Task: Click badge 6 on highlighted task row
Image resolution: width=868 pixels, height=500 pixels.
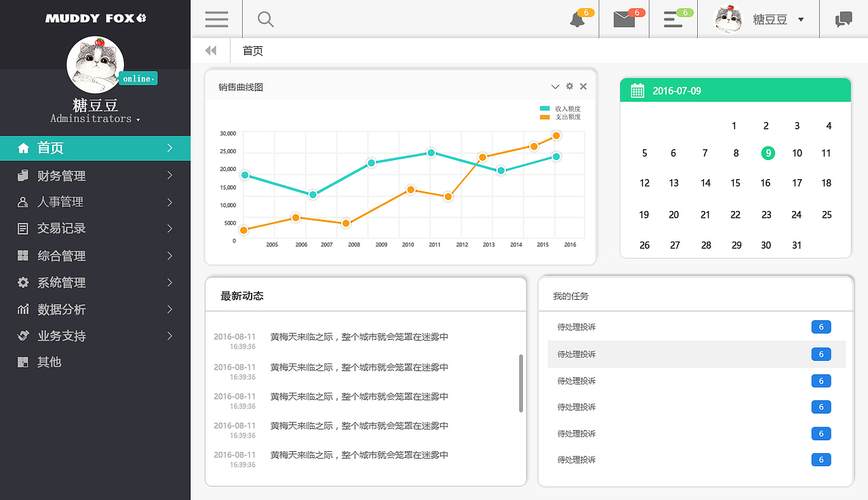Action: coord(821,354)
